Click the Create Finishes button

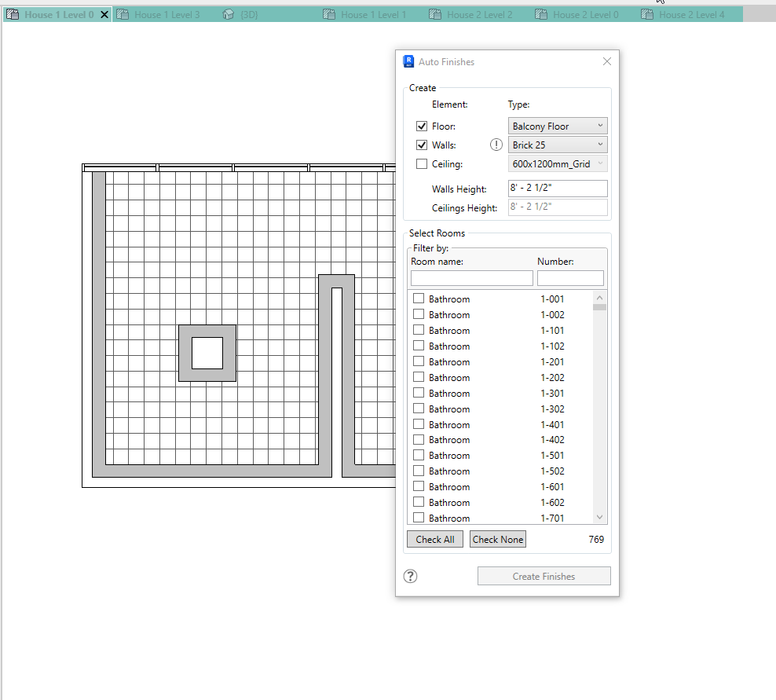(544, 576)
